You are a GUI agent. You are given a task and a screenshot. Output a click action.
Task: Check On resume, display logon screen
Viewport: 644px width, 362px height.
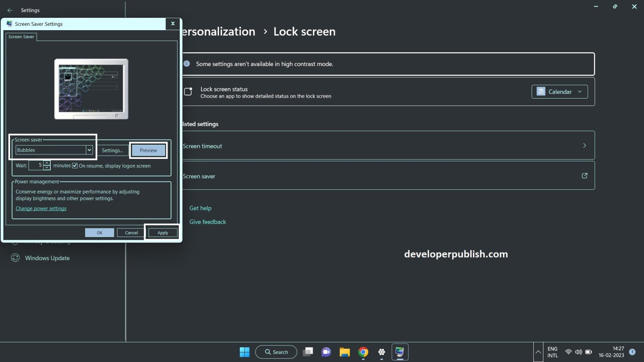pos(75,166)
